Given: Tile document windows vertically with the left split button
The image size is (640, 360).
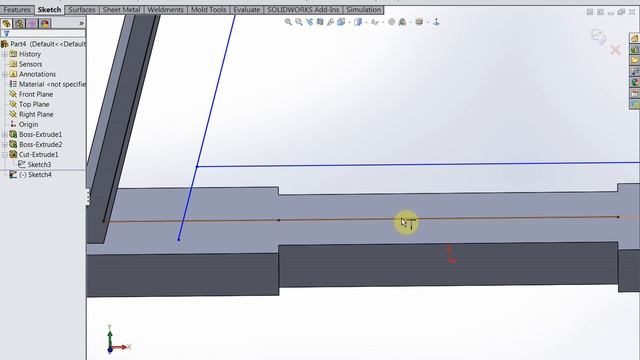Looking at the screenshot, I should coord(590,12).
